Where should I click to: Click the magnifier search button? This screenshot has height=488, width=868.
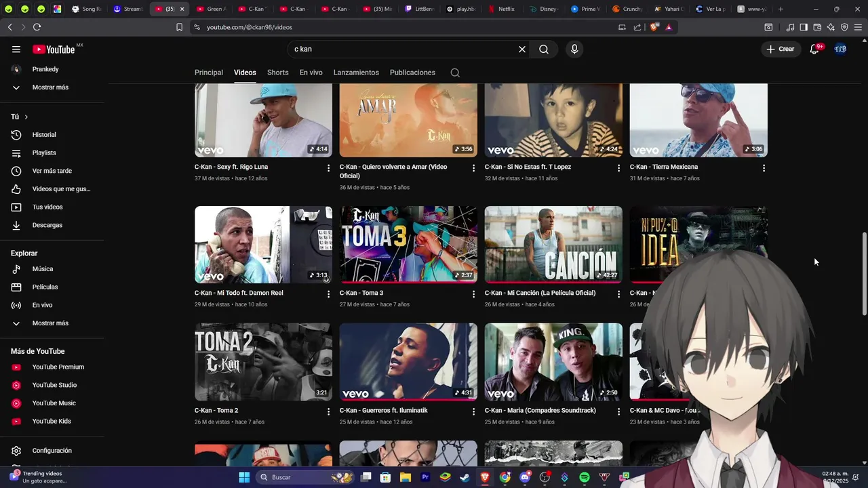(x=544, y=49)
